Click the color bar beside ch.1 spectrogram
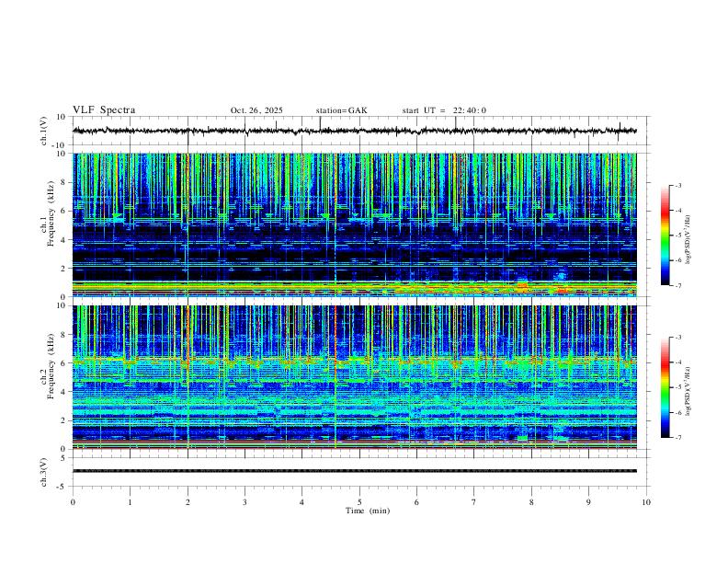This screenshot has width=728, height=563. 665,236
